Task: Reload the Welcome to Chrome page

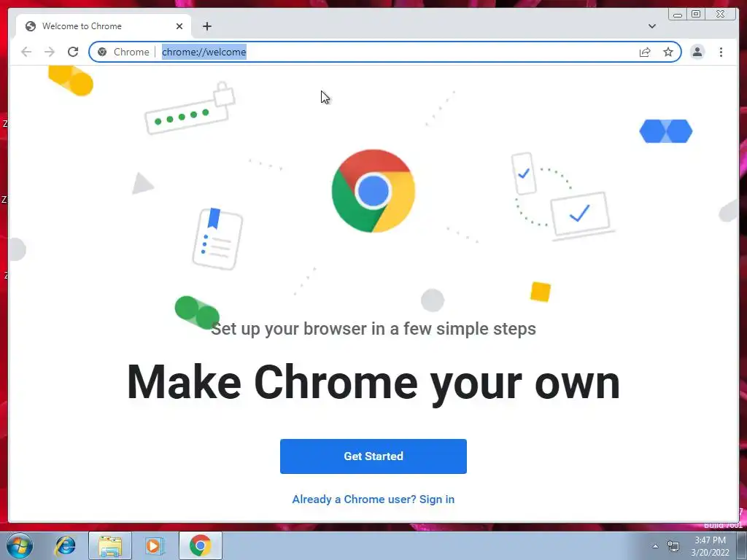Action: 73,52
